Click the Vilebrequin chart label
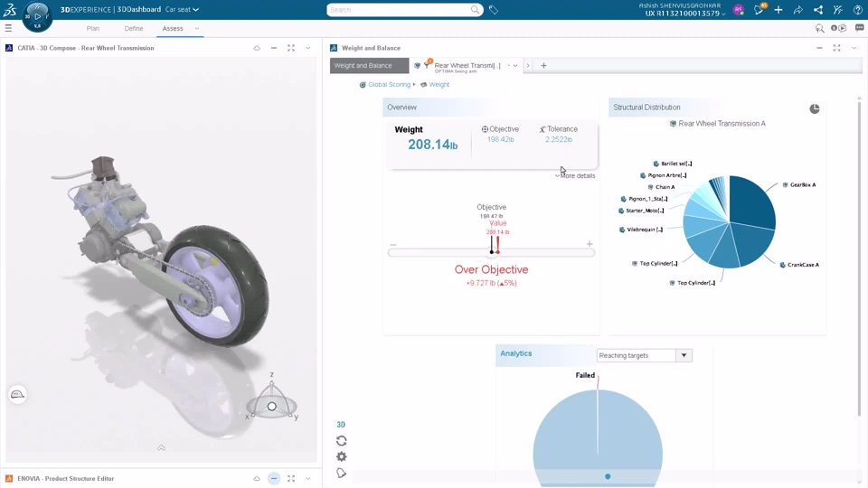Image resolution: width=868 pixels, height=488 pixels. pyautogui.click(x=645, y=230)
